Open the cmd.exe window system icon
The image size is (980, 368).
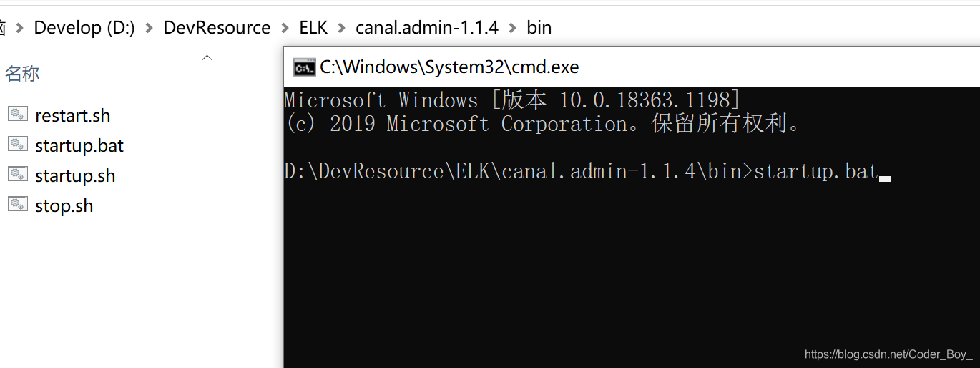pyautogui.click(x=304, y=67)
